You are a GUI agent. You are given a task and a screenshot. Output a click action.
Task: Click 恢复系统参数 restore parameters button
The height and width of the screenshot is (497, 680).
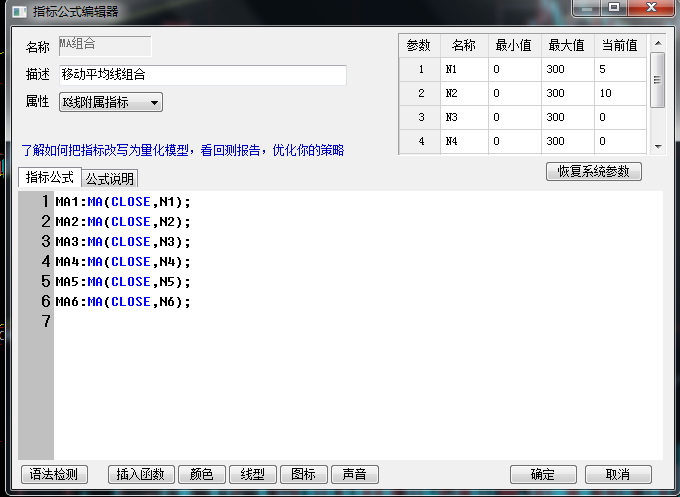594,171
